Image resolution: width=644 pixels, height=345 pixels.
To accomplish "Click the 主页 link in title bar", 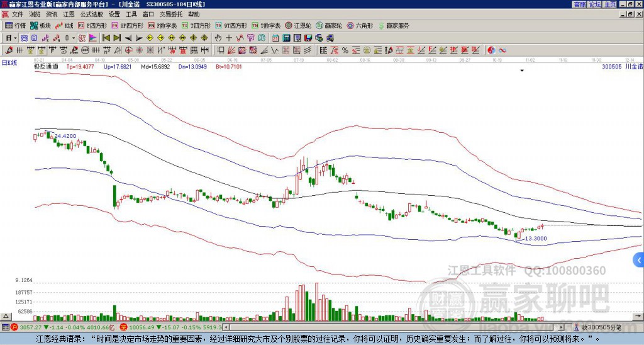I will [610, 4].
